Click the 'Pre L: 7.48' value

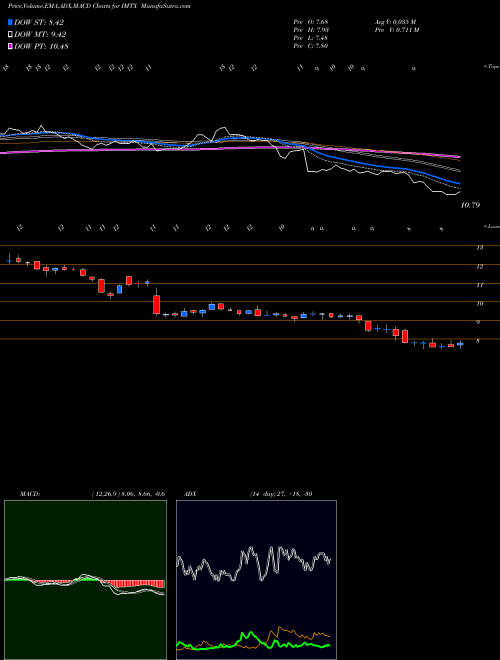pyautogui.click(x=311, y=38)
